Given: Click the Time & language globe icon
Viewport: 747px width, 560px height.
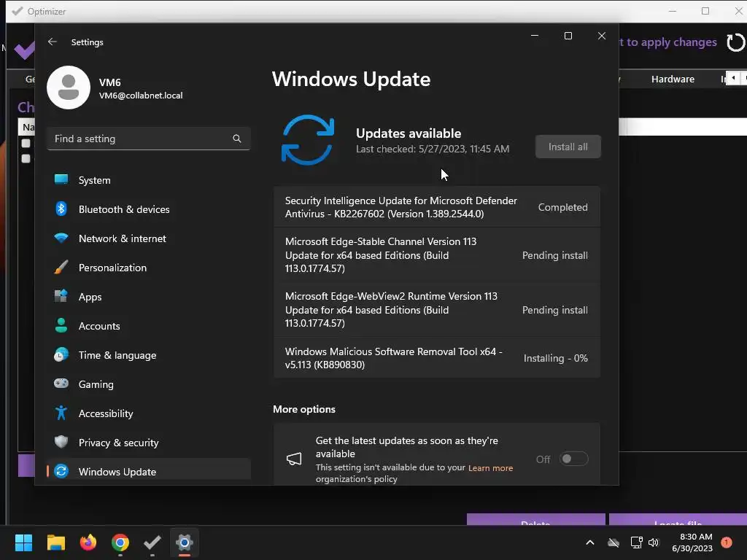Looking at the screenshot, I should 61,355.
